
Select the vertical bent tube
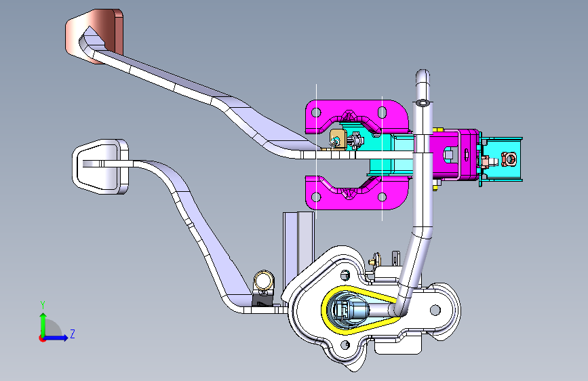(x=423, y=188)
